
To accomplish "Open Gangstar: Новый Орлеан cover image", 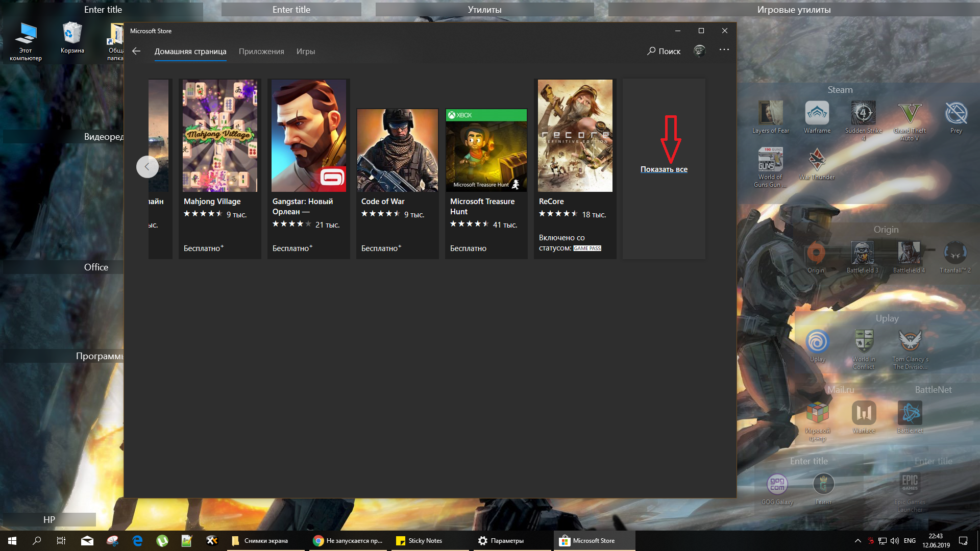I will click(x=309, y=136).
